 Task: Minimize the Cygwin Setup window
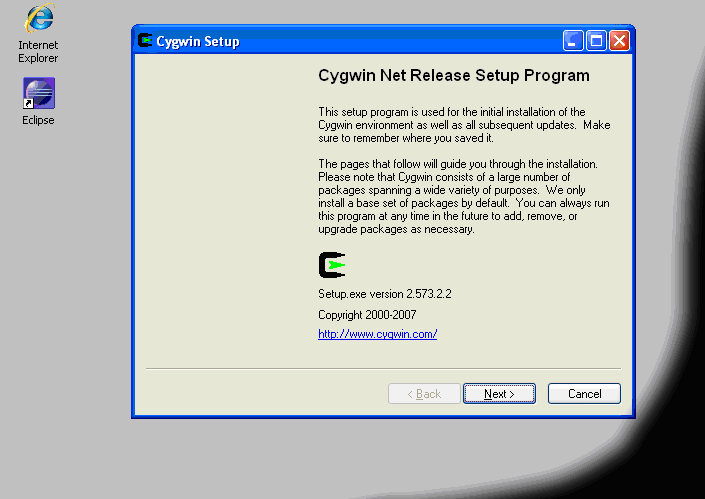tap(573, 41)
